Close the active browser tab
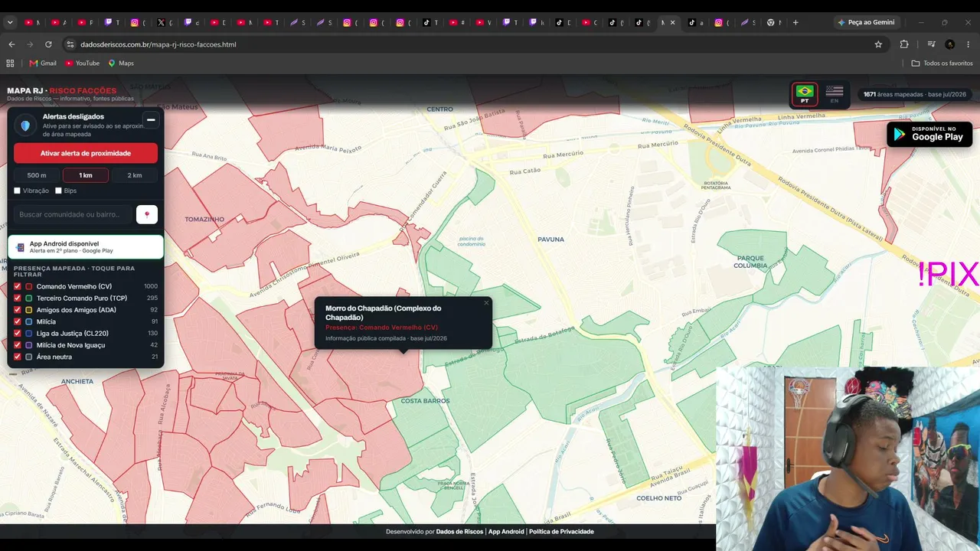The width and height of the screenshot is (980, 551). [673, 22]
